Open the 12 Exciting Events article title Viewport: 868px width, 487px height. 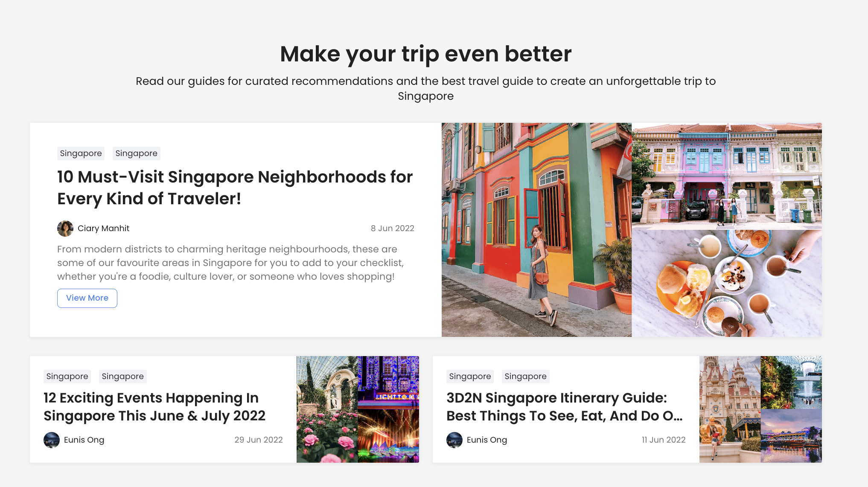(x=154, y=407)
